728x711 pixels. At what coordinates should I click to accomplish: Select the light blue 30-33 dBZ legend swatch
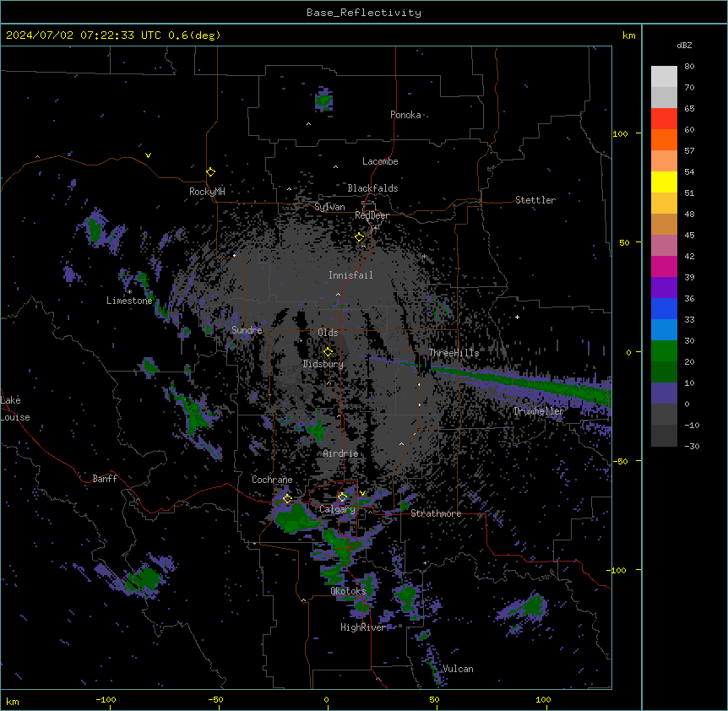coord(664,330)
